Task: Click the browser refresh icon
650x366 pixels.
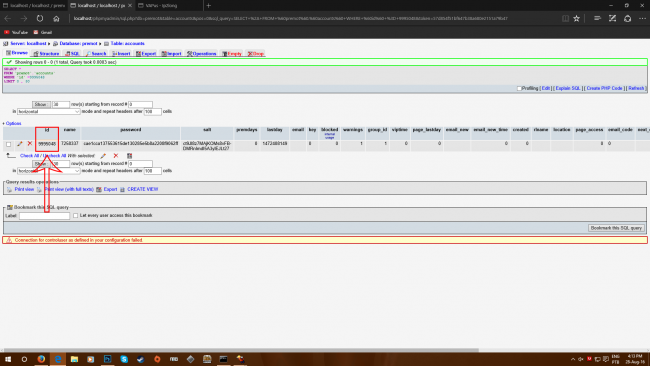Action: pos(40,18)
